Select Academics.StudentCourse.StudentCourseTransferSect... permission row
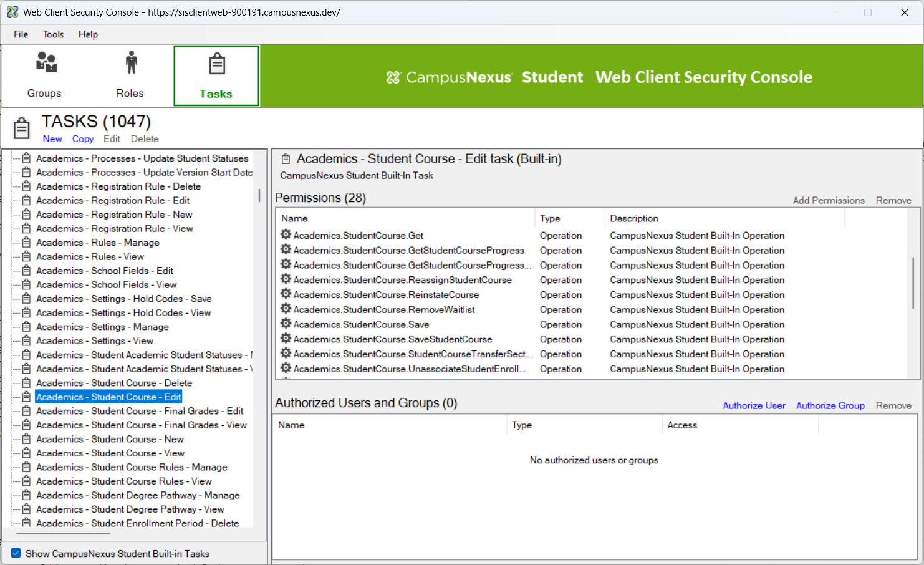The height and width of the screenshot is (565, 924). coord(412,354)
